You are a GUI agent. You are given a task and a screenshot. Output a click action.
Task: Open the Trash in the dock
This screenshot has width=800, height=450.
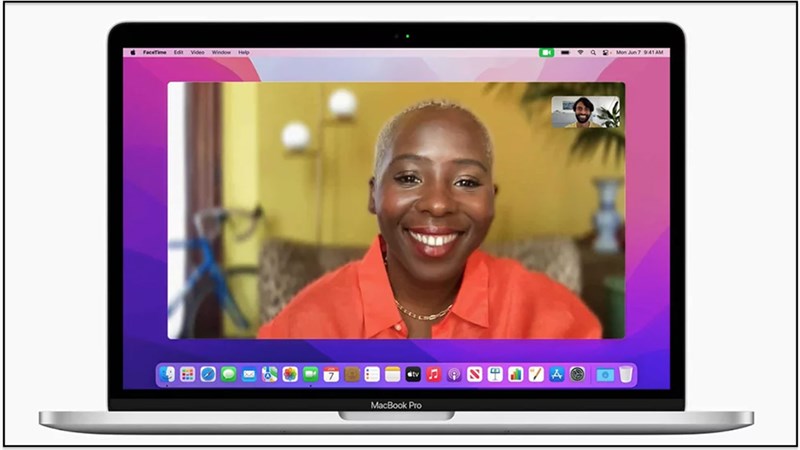(626, 374)
